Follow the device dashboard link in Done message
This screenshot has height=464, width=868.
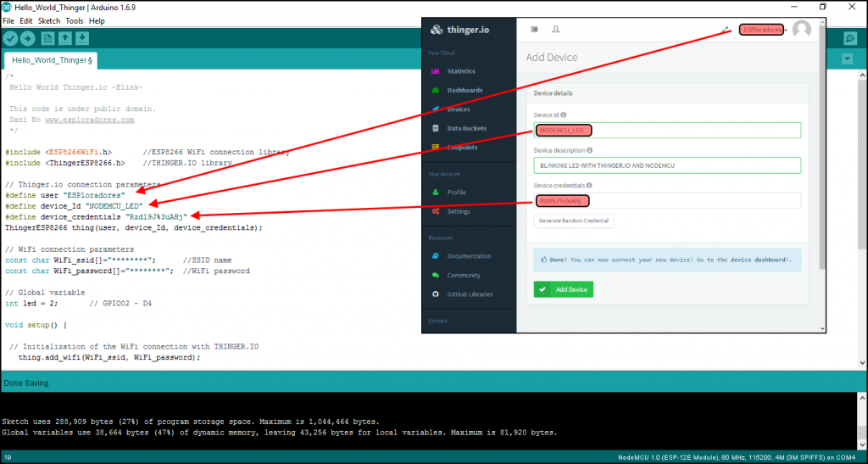(759, 260)
